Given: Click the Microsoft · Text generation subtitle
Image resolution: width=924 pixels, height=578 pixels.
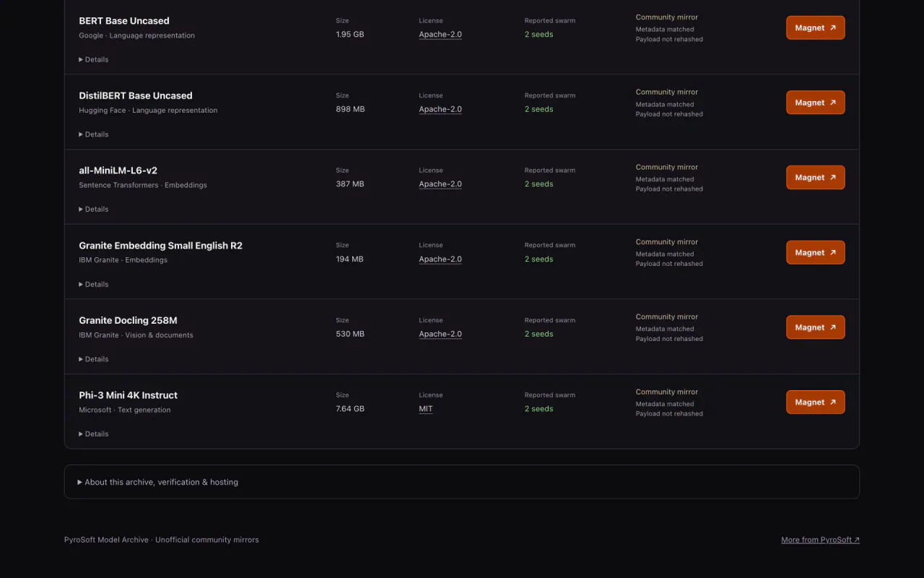Looking at the screenshot, I should [x=125, y=410].
